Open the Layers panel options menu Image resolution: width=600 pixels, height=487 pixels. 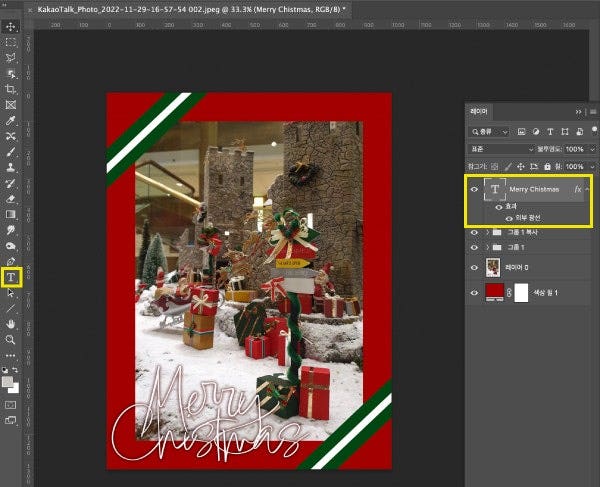pyautogui.click(x=593, y=112)
